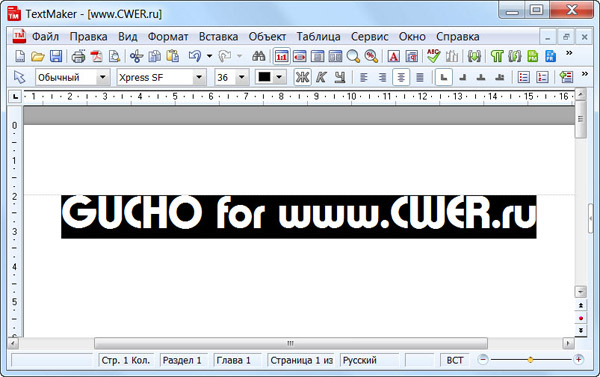
Task: Select the right tab stop type
Action: [x=463, y=77]
